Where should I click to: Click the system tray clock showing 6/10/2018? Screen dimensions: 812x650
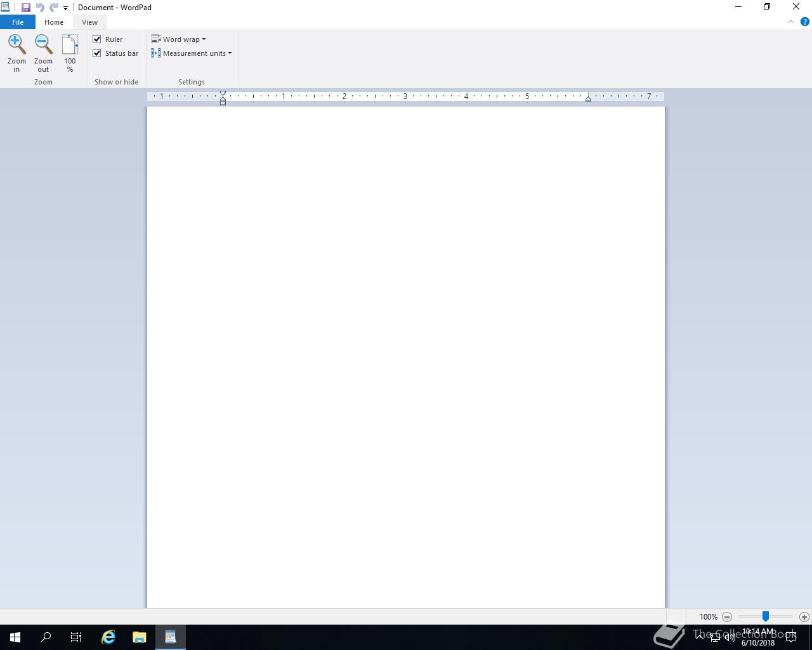pos(758,637)
